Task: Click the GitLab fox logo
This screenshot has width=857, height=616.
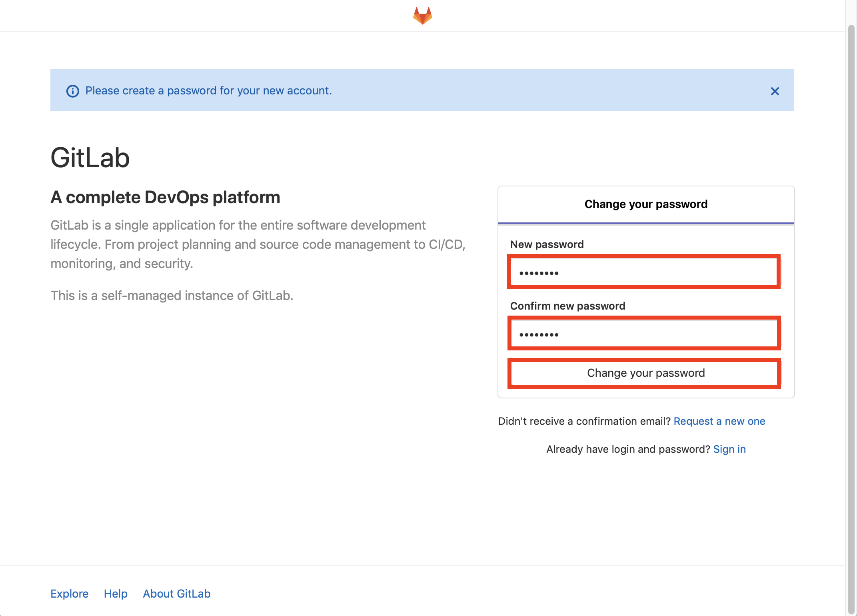Action: coord(422,16)
